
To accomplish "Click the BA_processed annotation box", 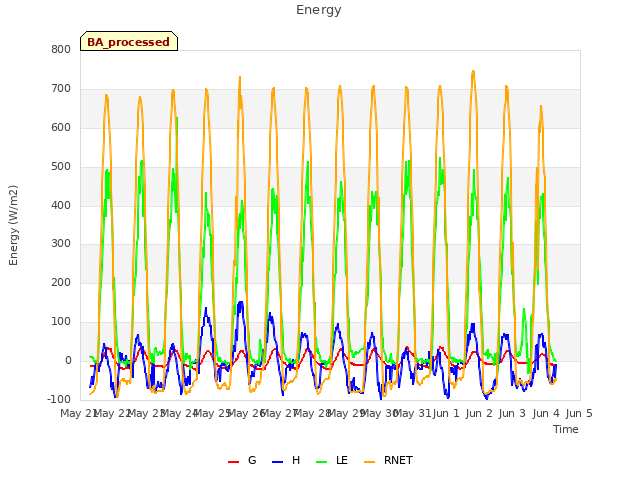I will [x=129, y=41].
